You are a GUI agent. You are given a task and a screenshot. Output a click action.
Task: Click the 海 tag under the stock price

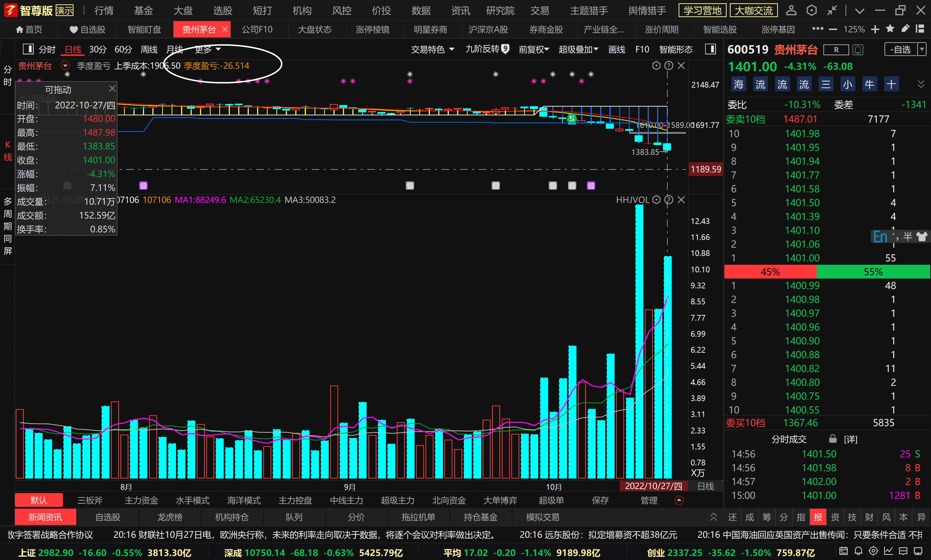(x=739, y=84)
